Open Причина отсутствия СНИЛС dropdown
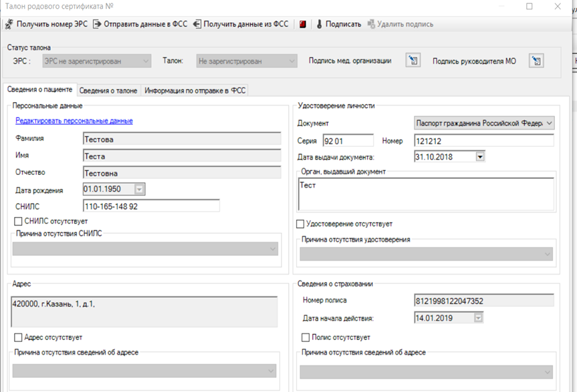This screenshot has height=392, width=577. [x=145, y=248]
